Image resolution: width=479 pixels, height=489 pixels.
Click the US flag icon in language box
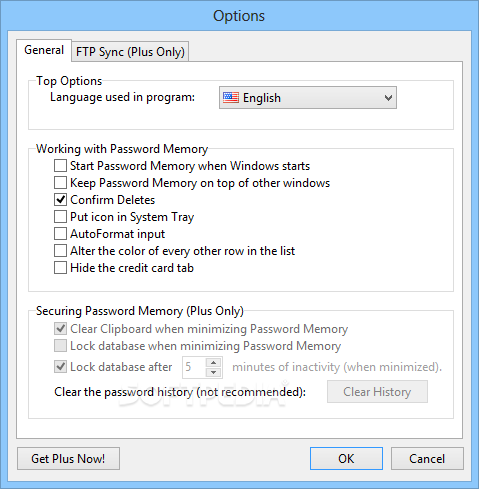tap(231, 98)
